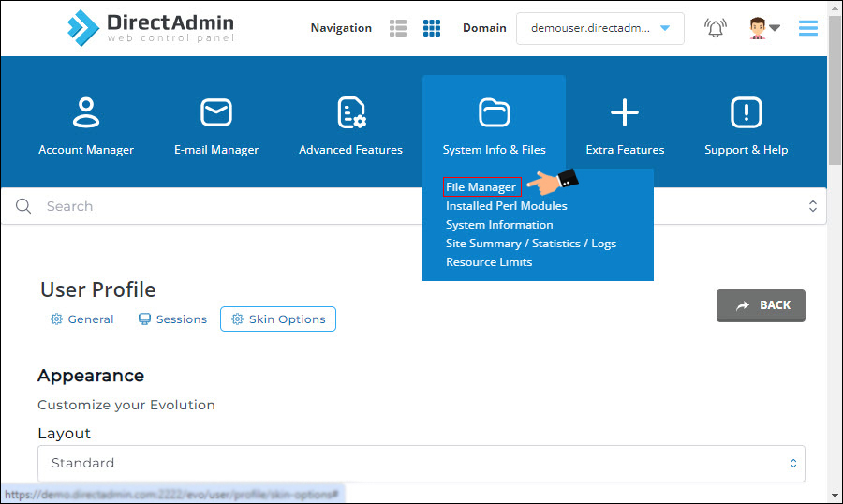This screenshot has height=504, width=843.
Task: Open Account Manager section
Action: [x=86, y=127]
